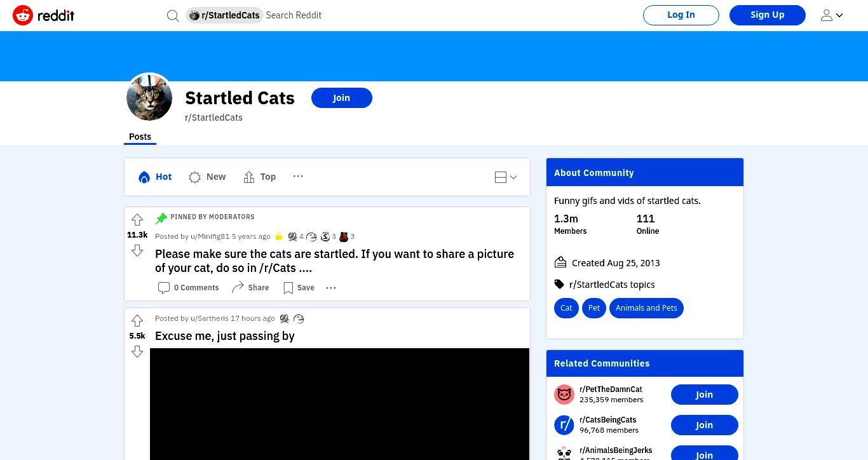Click the r/StartledCats topics tag icon
The width and height of the screenshot is (868, 460).
pyautogui.click(x=559, y=284)
